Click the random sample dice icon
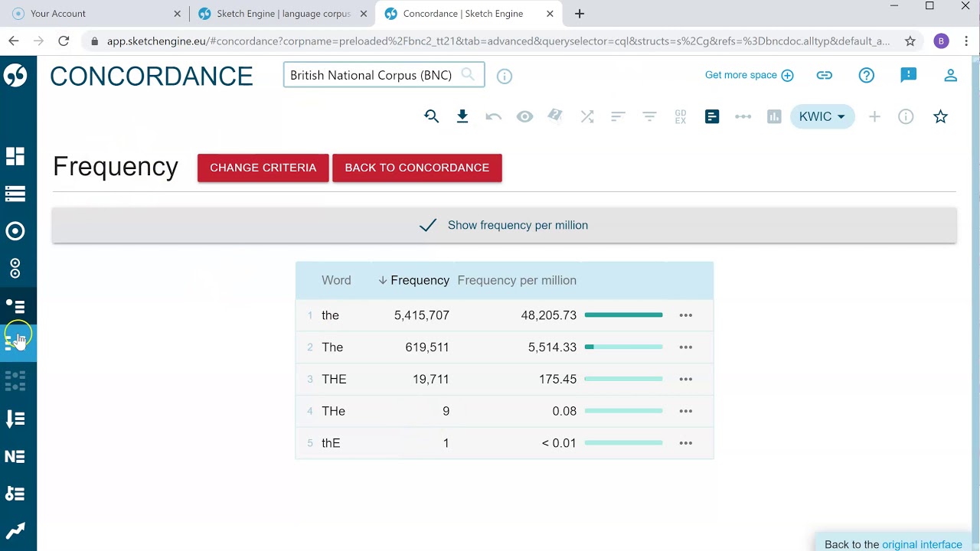The image size is (980, 551). coord(556,116)
